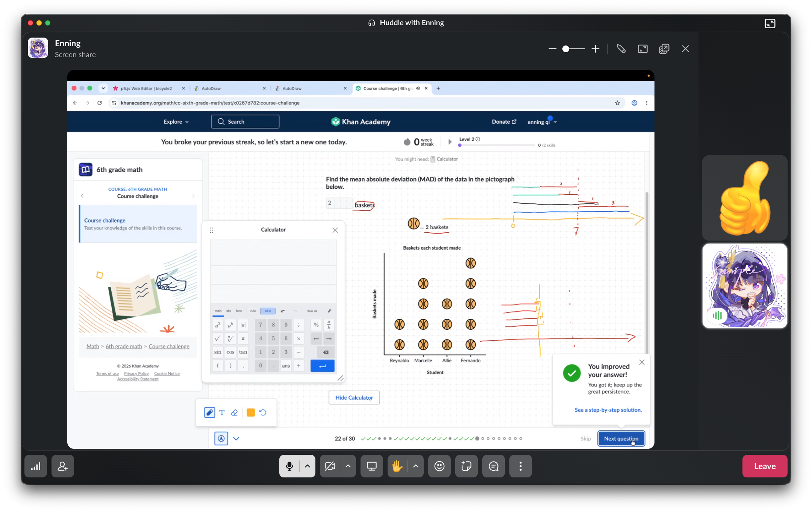The width and height of the screenshot is (812, 512).
Task: Share your screen in huddle
Action: click(372, 466)
